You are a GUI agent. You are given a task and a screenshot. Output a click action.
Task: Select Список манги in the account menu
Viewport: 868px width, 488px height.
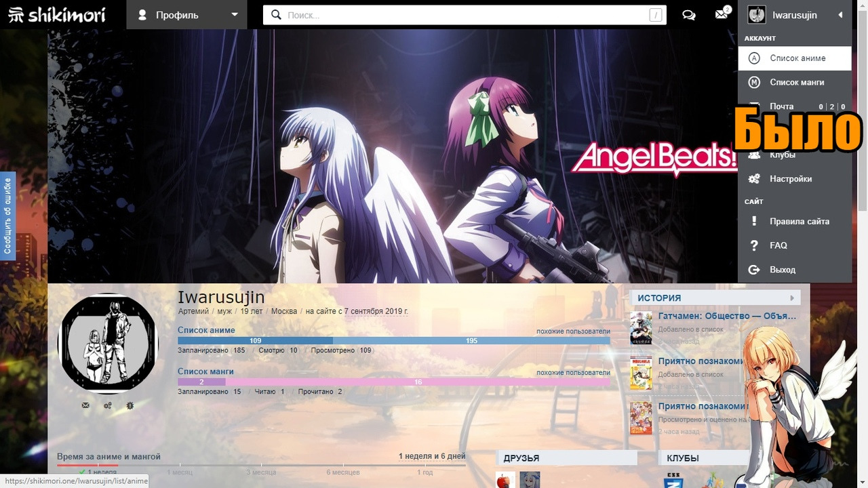click(797, 83)
